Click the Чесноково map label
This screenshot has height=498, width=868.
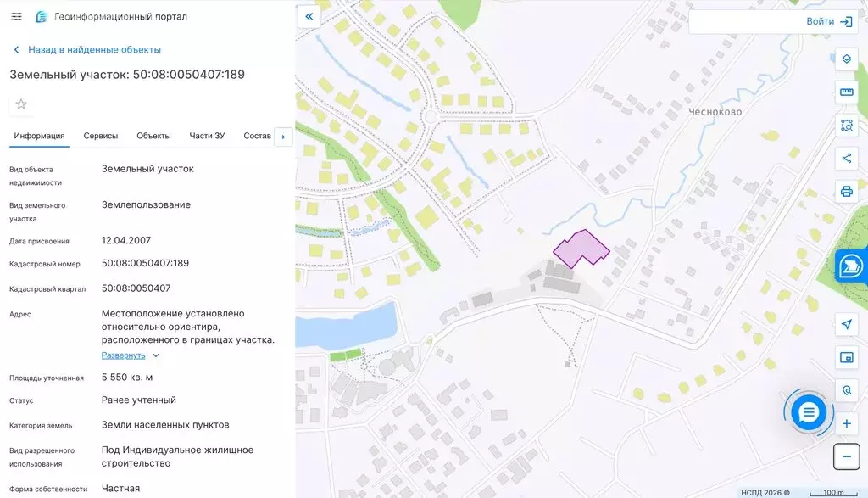pos(715,112)
